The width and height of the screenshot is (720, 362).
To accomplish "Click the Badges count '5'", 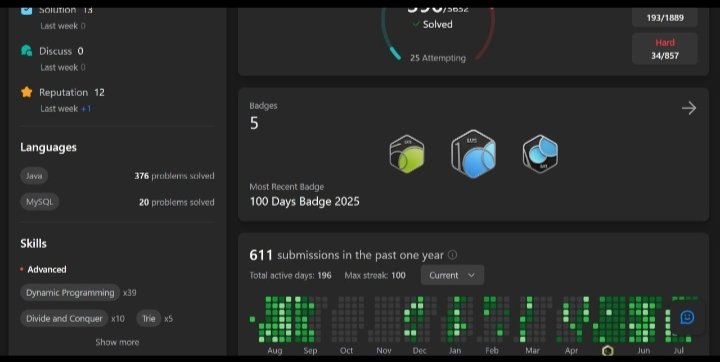I will point(254,123).
